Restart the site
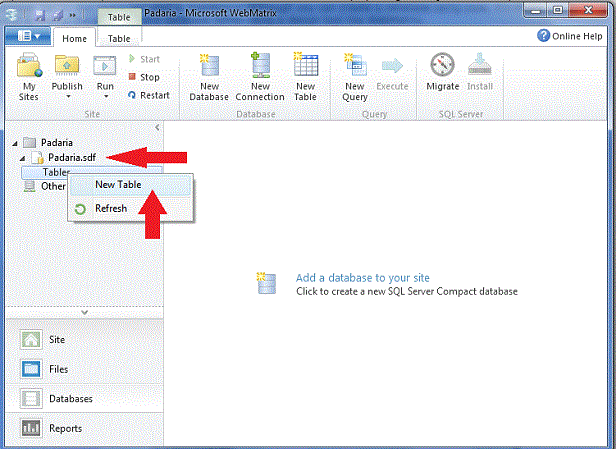Viewport: 616px width, 449px height. pos(148,95)
